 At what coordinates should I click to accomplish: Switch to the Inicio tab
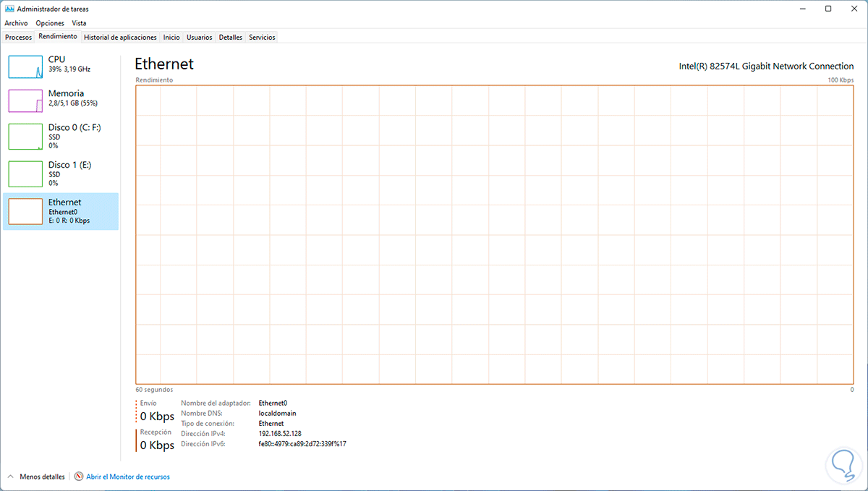(171, 37)
